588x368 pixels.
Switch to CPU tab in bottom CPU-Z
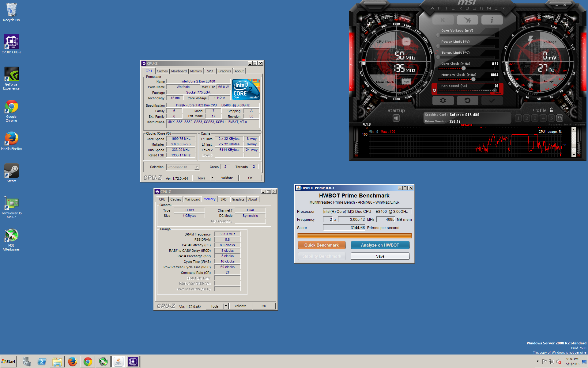pyautogui.click(x=162, y=199)
